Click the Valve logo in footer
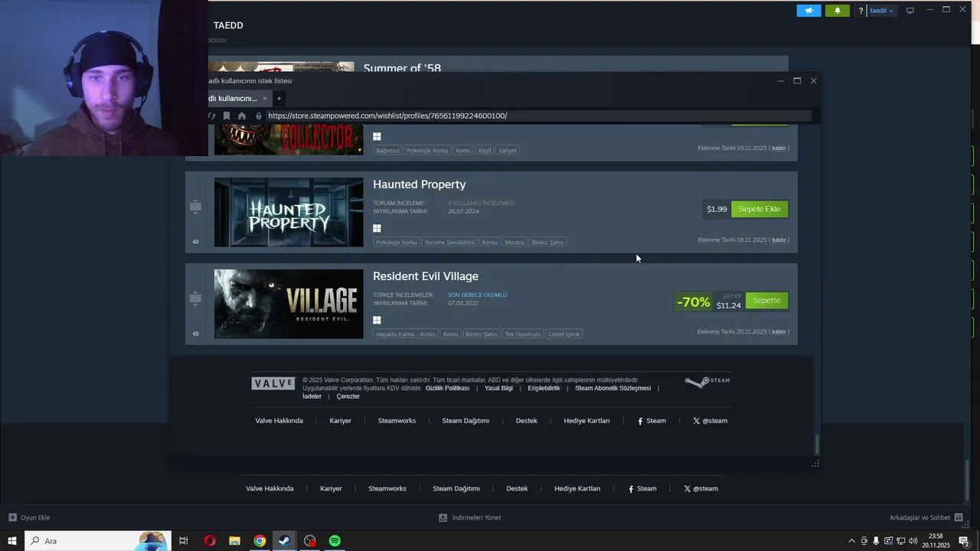 pyautogui.click(x=273, y=383)
